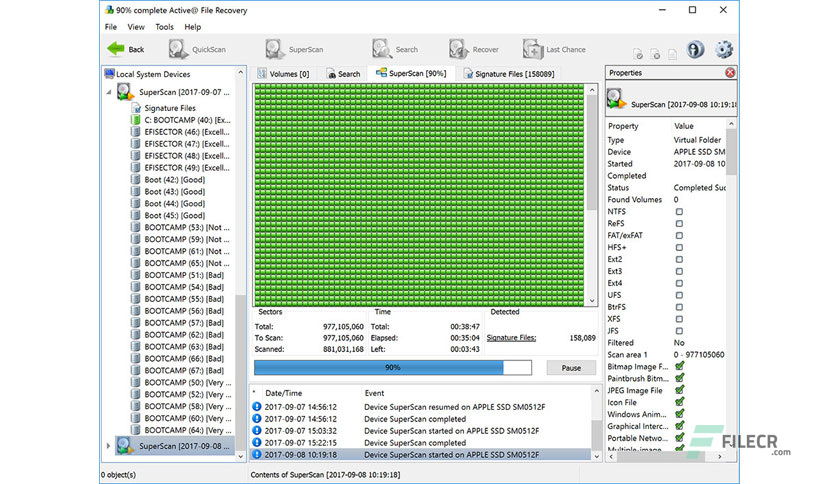
Task: Open the Signature Files: link
Action: pyautogui.click(x=511, y=338)
